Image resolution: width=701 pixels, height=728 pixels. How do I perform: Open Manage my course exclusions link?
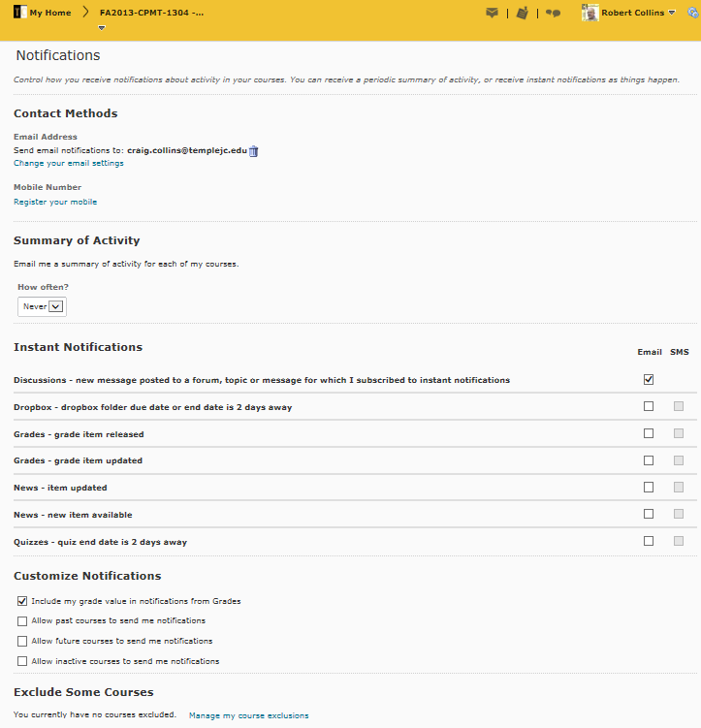249,715
